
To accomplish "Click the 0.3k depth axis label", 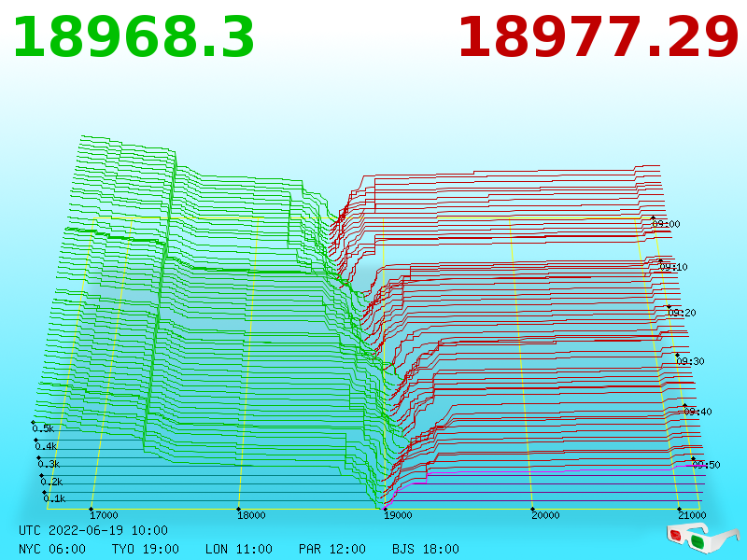I will (x=49, y=464).
